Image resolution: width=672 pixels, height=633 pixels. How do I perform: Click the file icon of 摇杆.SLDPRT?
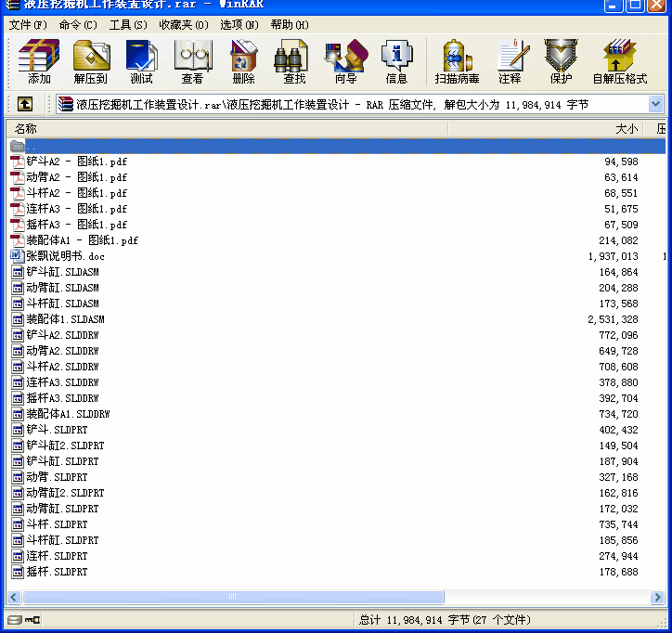17,572
